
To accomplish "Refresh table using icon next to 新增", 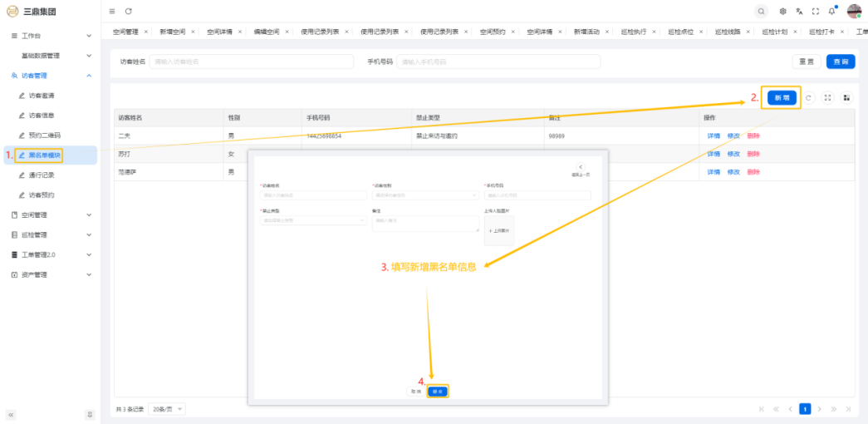I will (809, 98).
